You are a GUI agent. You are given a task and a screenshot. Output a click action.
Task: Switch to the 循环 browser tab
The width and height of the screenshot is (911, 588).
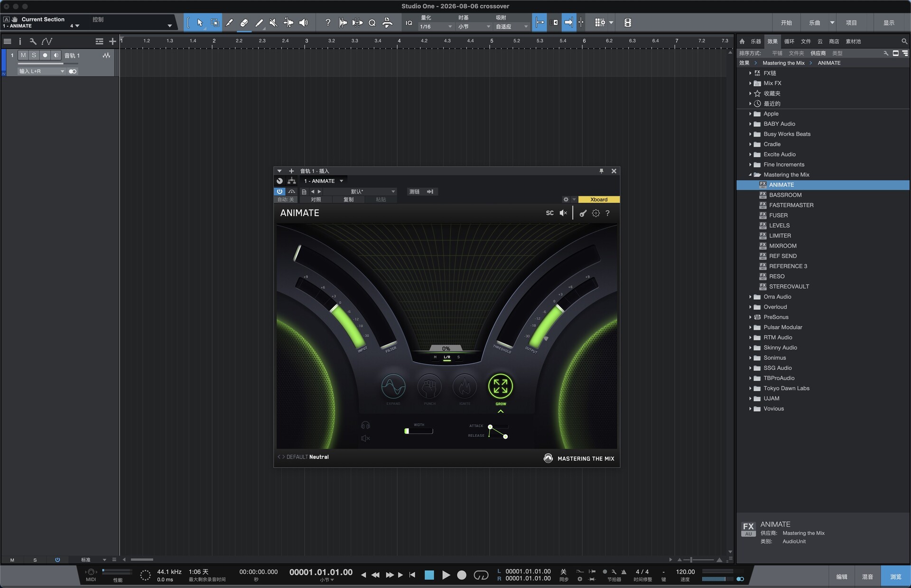(x=789, y=41)
